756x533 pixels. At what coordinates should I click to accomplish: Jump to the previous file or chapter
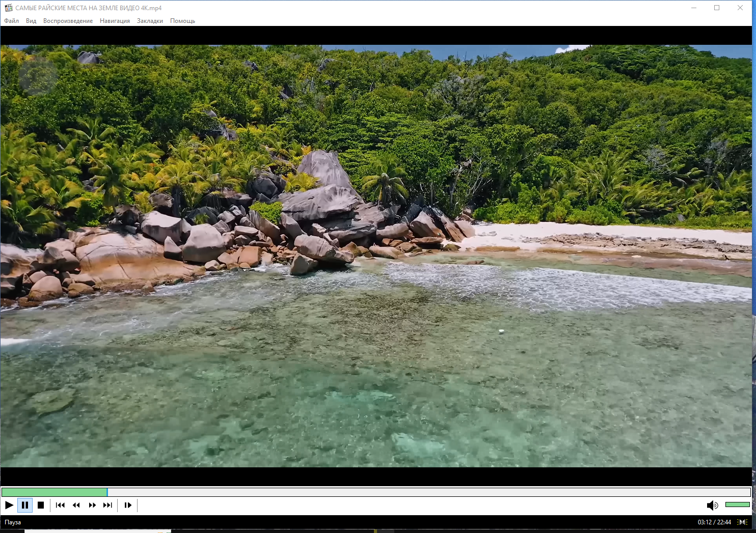60,505
